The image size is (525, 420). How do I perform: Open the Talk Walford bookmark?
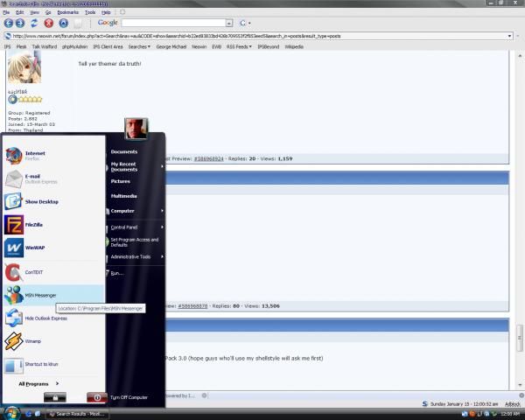[45, 46]
